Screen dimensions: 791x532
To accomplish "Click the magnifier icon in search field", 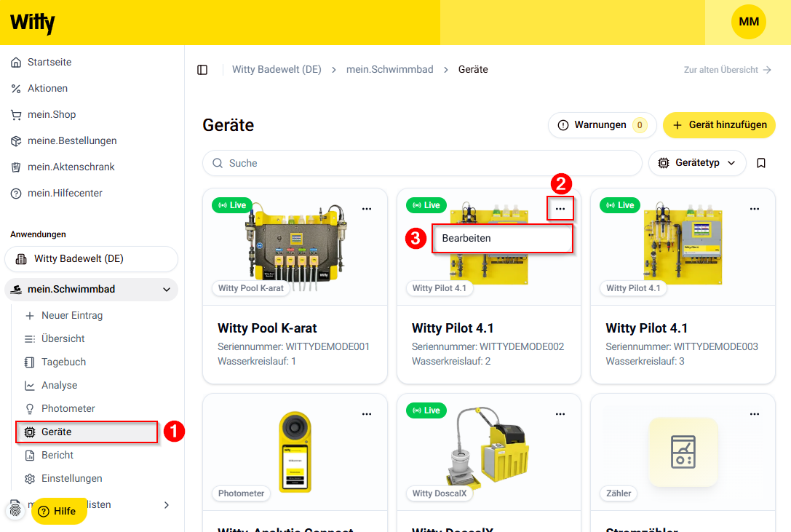I will point(218,163).
